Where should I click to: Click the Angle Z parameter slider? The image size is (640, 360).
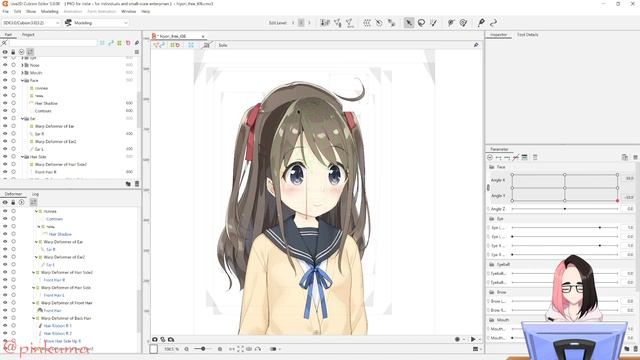pyautogui.click(x=564, y=209)
